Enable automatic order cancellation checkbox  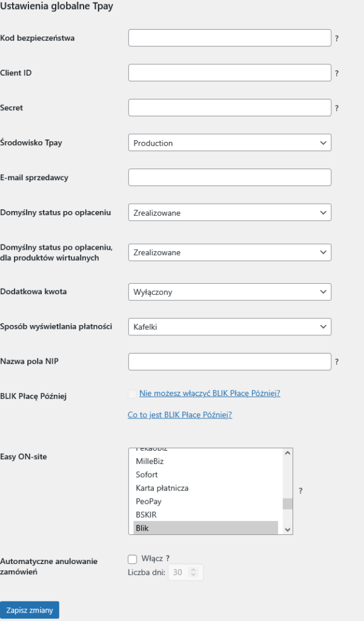pos(133,559)
